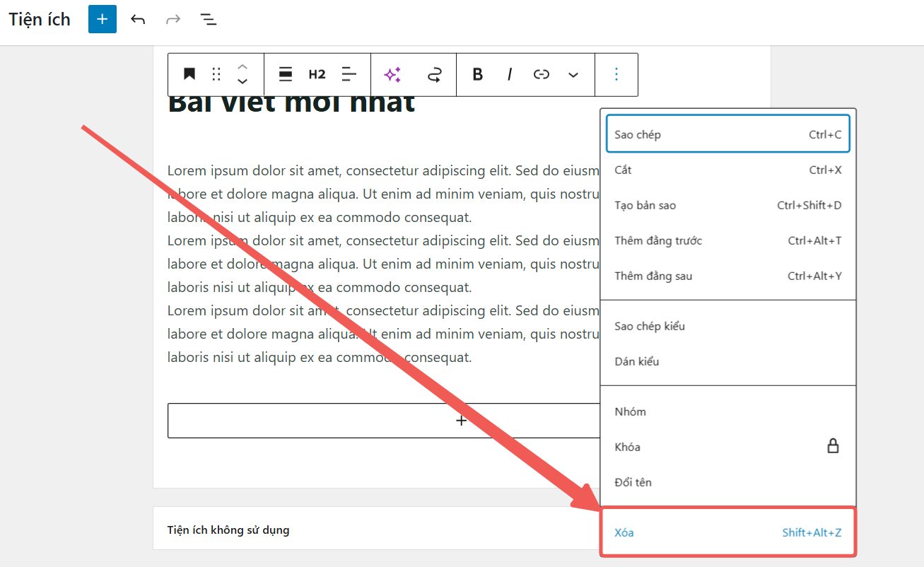Click the AI sparkle assistant icon
924x567 pixels.
point(392,74)
